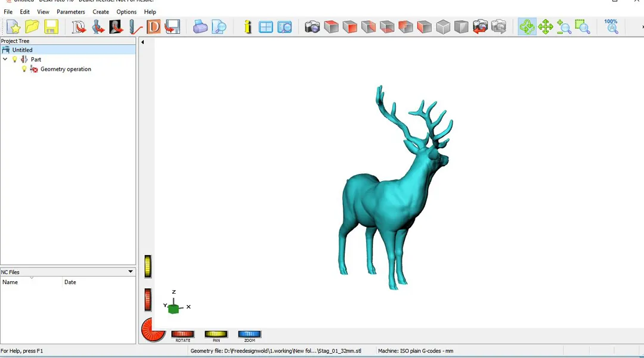Open the Create menu
Image resolution: width=644 pixels, height=358 pixels.
101,12
